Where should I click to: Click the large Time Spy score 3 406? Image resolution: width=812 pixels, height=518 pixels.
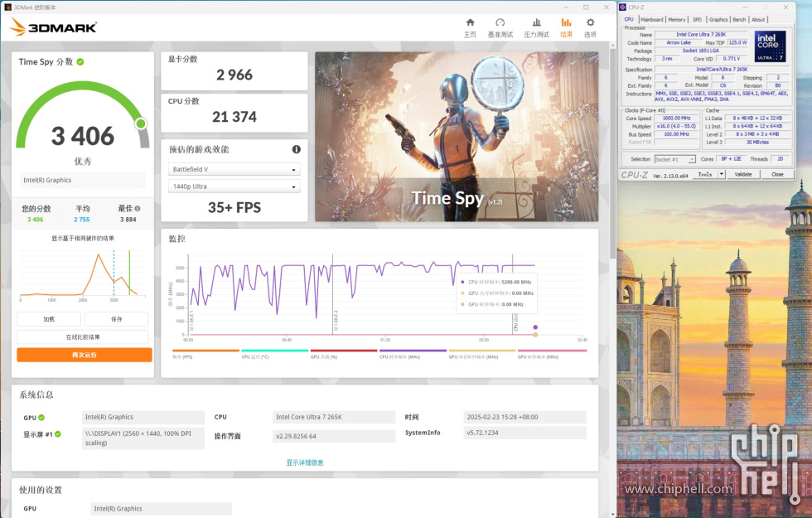point(83,136)
